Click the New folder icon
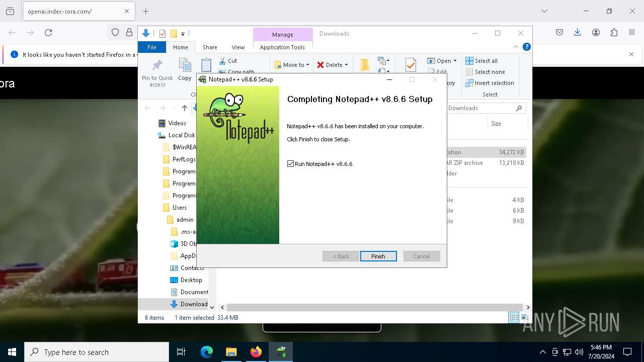The height and width of the screenshot is (362, 644). point(365,65)
